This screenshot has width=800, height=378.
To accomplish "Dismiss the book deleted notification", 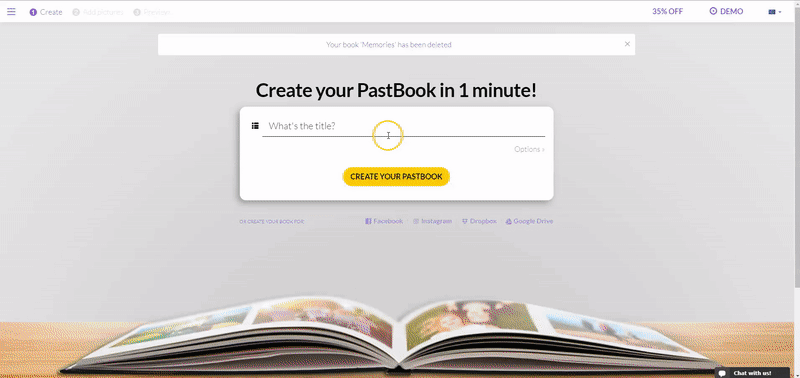I will tap(628, 44).
